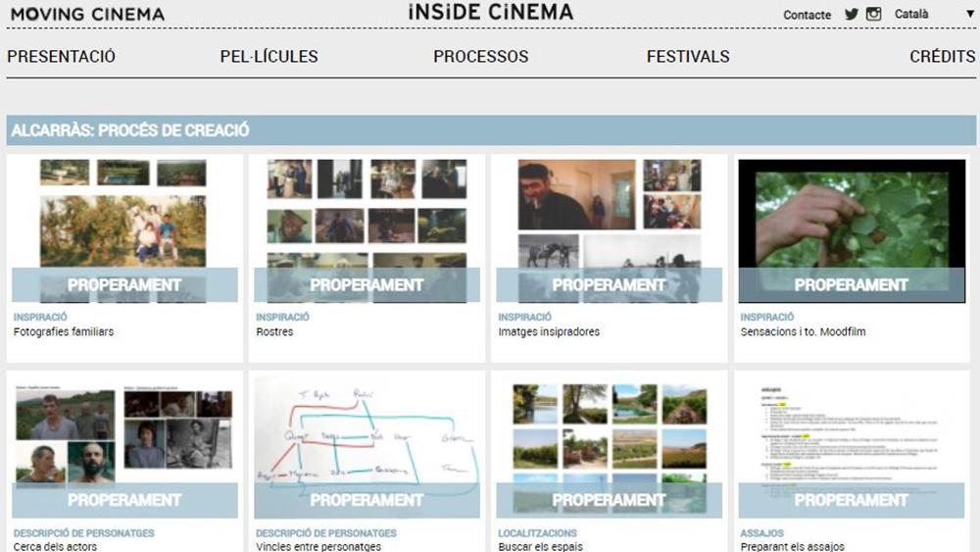The width and height of the screenshot is (980, 552).
Task: Click the Alcarràs: Procés de creació header
Action: [130, 130]
